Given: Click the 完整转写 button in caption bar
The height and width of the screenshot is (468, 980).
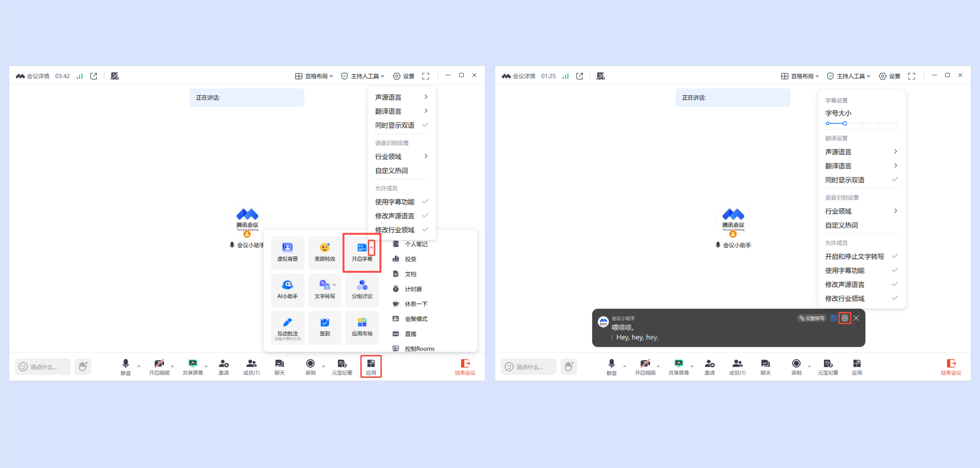Looking at the screenshot, I should tap(811, 318).
